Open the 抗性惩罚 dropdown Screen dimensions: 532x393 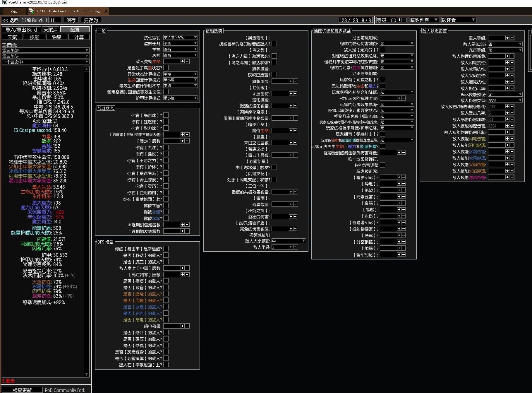(180, 37)
